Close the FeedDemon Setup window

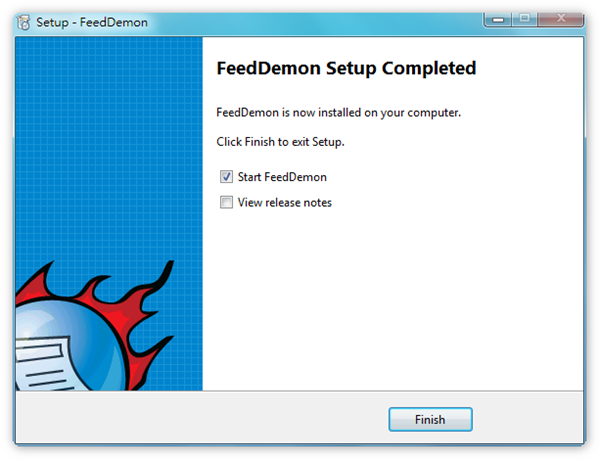click(x=561, y=19)
